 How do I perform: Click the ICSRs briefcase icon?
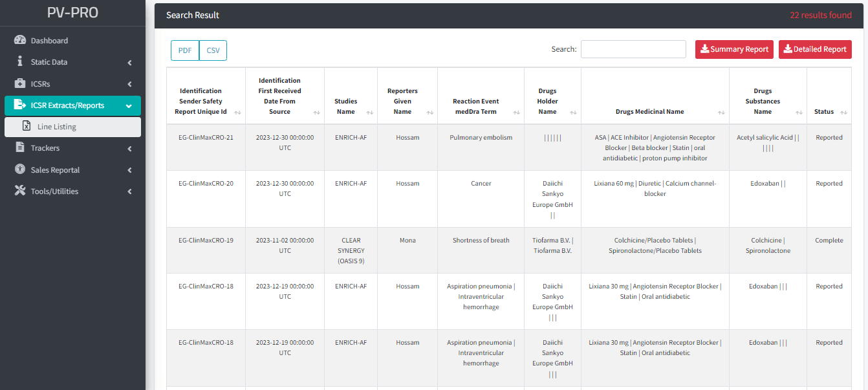coord(19,83)
